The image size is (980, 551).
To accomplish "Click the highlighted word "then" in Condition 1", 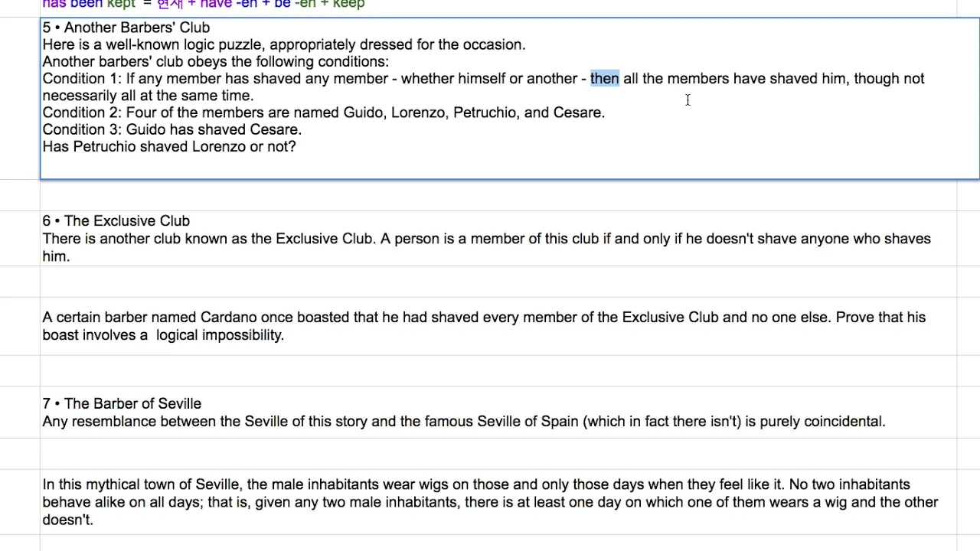I will [604, 78].
